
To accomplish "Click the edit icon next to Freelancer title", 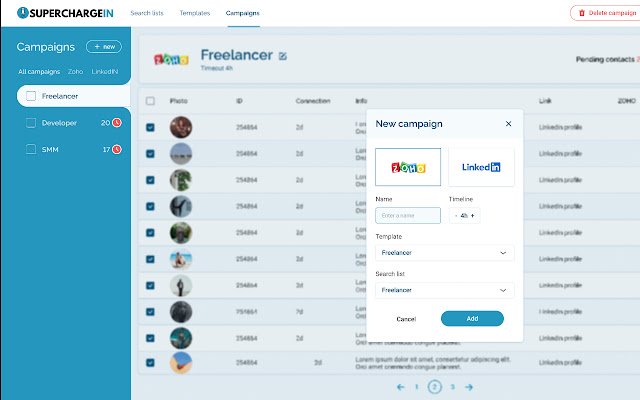I will [x=282, y=56].
